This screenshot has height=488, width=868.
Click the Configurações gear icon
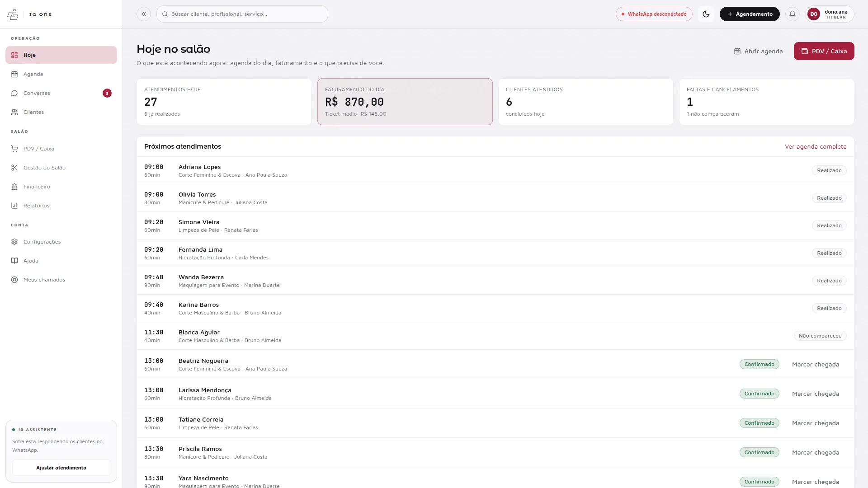(14, 242)
